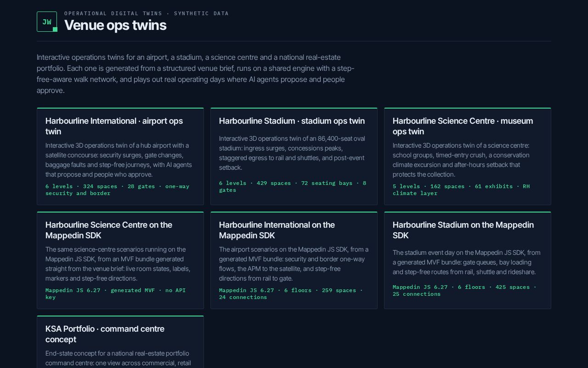Click the 'APM to the satellite' description text
Screen dimensions: 588x368
click(294, 264)
